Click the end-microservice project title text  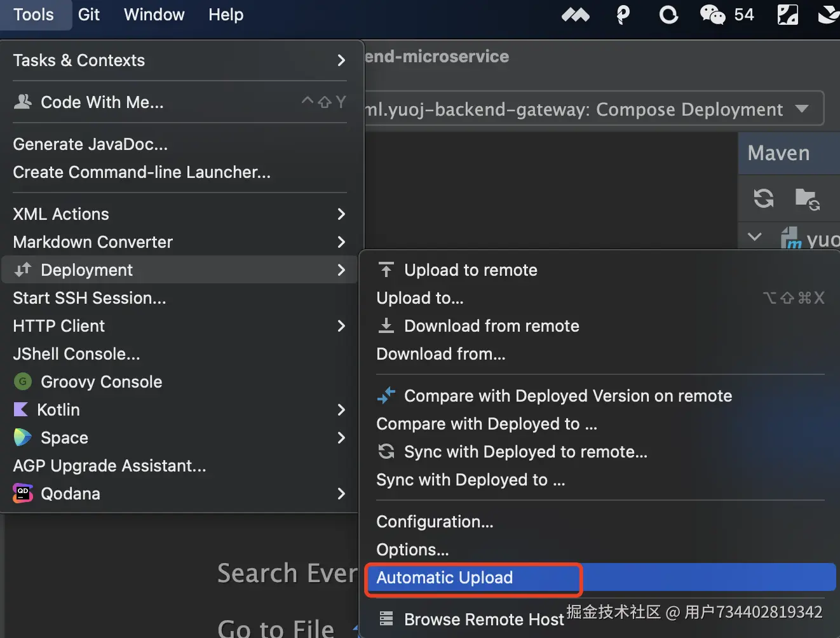pyautogui.click(x=437, y=57)
